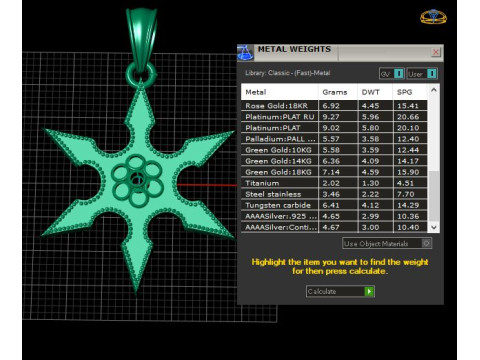Sort by the Metal column header

pos(279,92)
